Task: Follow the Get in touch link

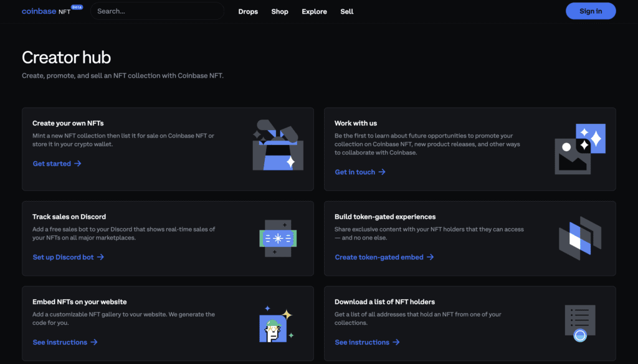Action: [355, 172]
